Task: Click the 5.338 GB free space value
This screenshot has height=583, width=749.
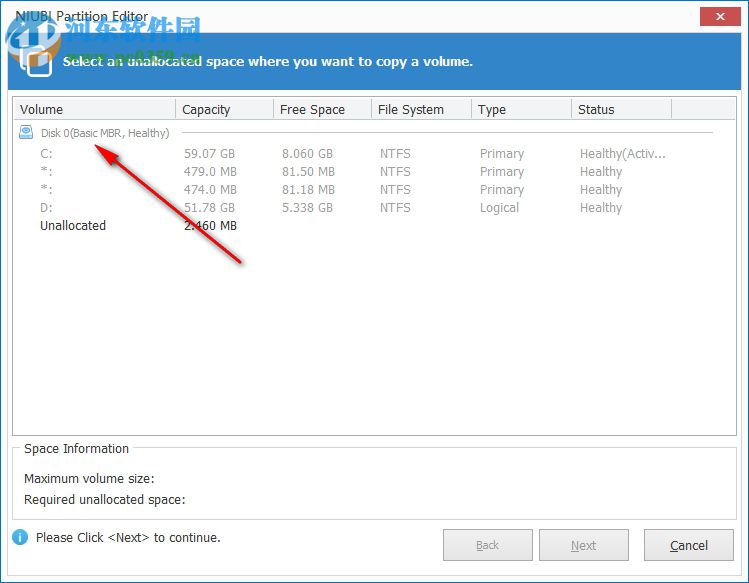Action: [x=307, y=207]
